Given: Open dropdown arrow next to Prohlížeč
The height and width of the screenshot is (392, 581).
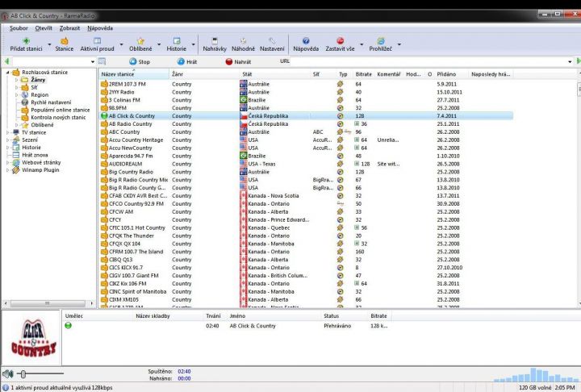Looking at the screenshot, I should (x=399, y=44).
